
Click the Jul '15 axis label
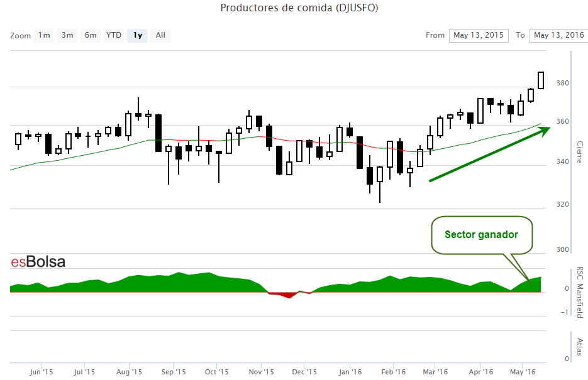84,372
